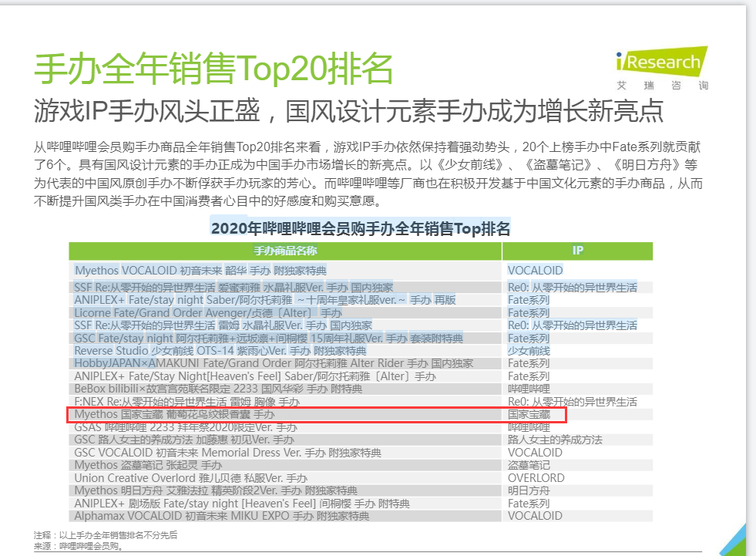Select row SSF Re:从零开始 雷姆 水晶礼服Ver.
The width and height of the screenshot is (756, 556).
(x=361, y=325)
